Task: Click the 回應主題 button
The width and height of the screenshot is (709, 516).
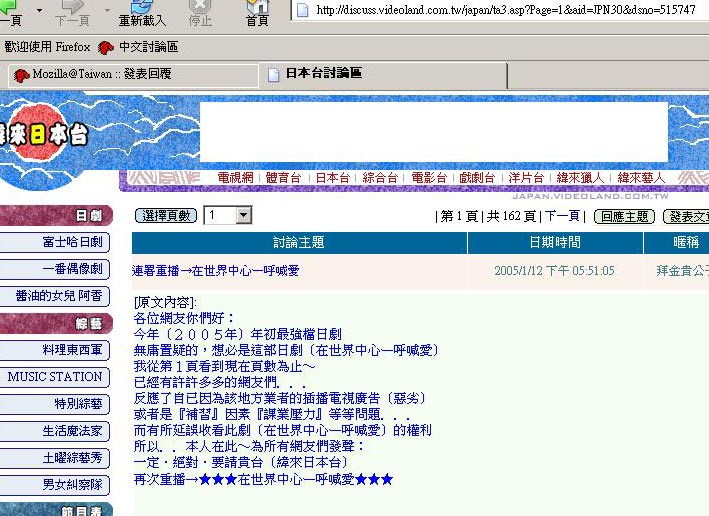Action: (x=624, y=216)
